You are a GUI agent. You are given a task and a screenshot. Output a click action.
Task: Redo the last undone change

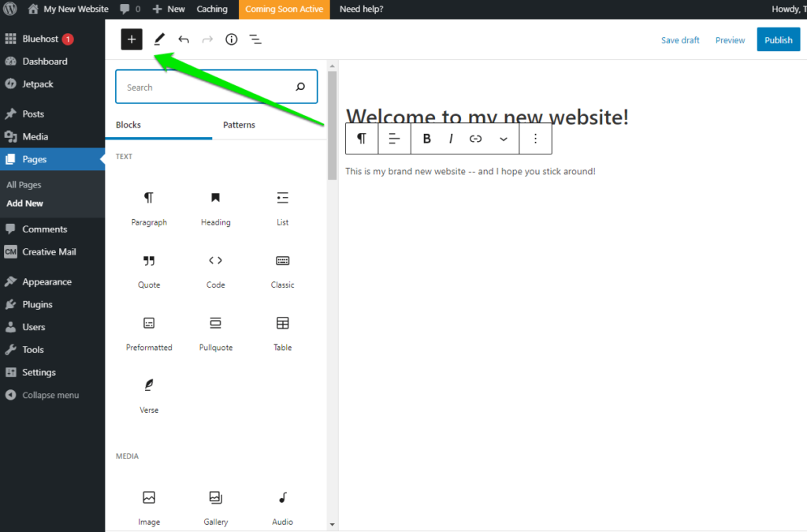pos(207,39)
